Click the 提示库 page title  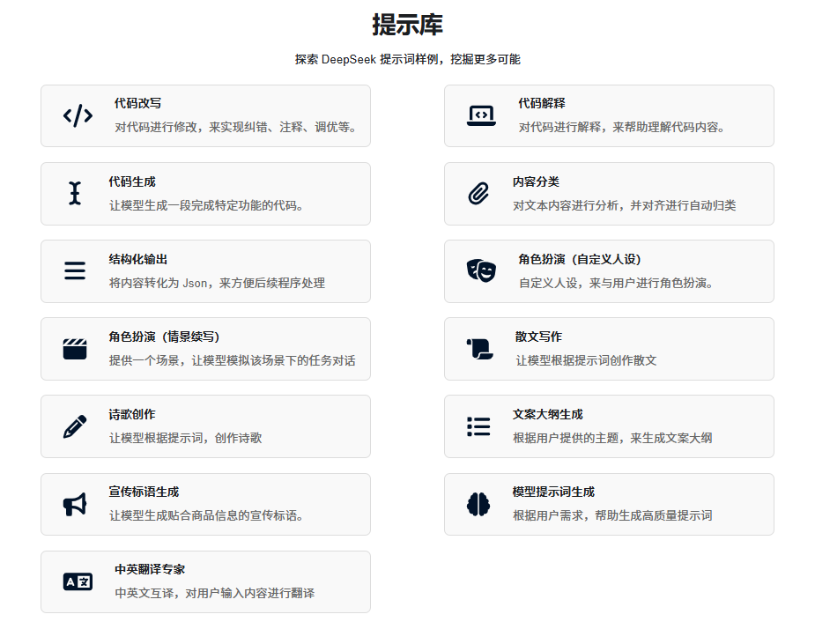(x=407, y=24)
